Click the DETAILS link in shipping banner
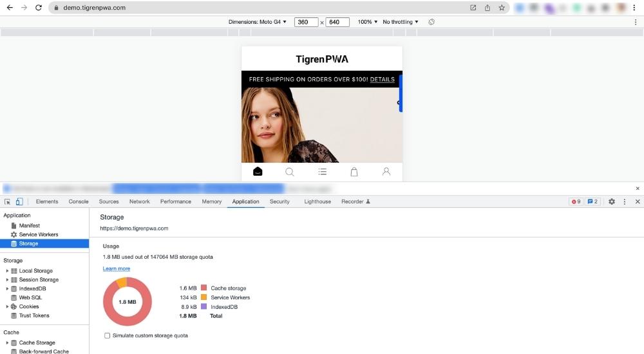The image size is (644, 354). tap(383, 79)
